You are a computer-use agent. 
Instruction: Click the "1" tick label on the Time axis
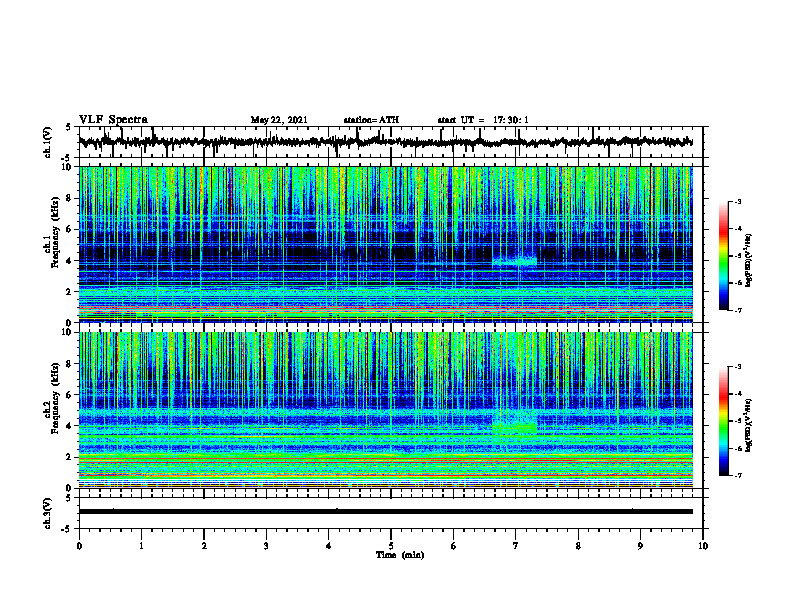point(141,546)
